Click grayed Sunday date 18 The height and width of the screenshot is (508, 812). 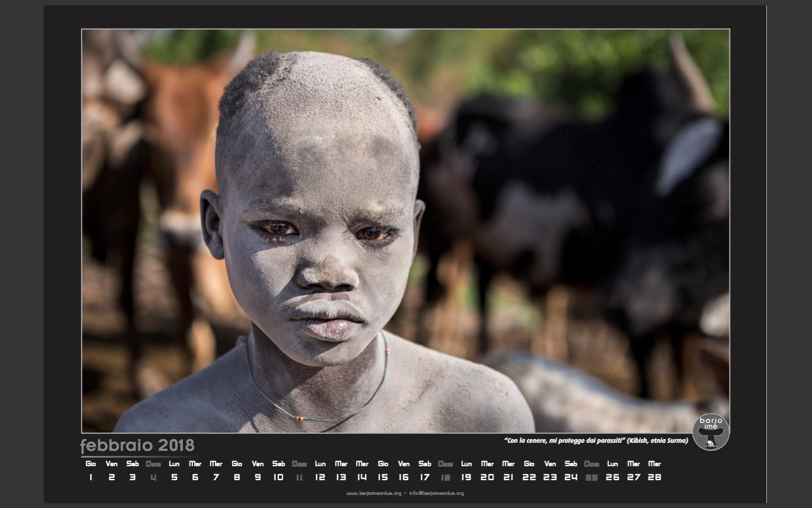[x=445, y=478]
